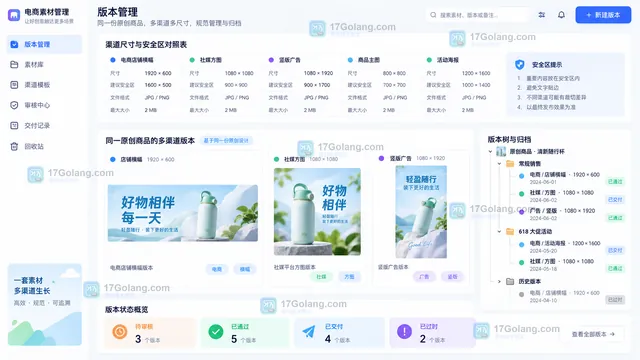Collapse the 618 大促活动 folder chevron
The width and height of the screenshot is (640, 360).
499,231
